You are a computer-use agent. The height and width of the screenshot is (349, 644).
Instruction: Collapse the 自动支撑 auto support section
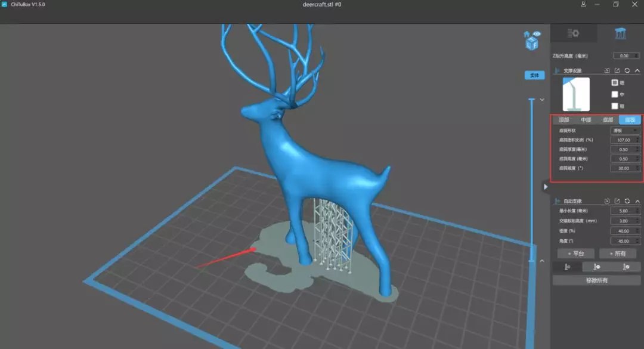click(x=637, y=201)
